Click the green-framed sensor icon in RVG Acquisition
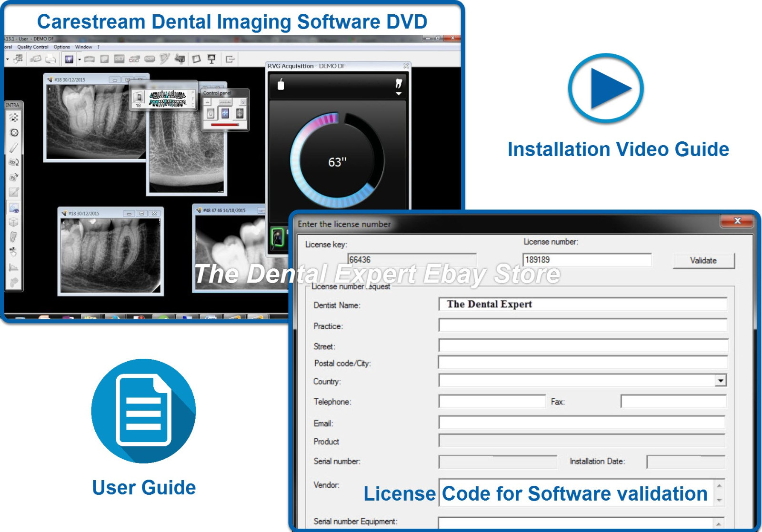This screenshot has height=532, width=762. 278,237
